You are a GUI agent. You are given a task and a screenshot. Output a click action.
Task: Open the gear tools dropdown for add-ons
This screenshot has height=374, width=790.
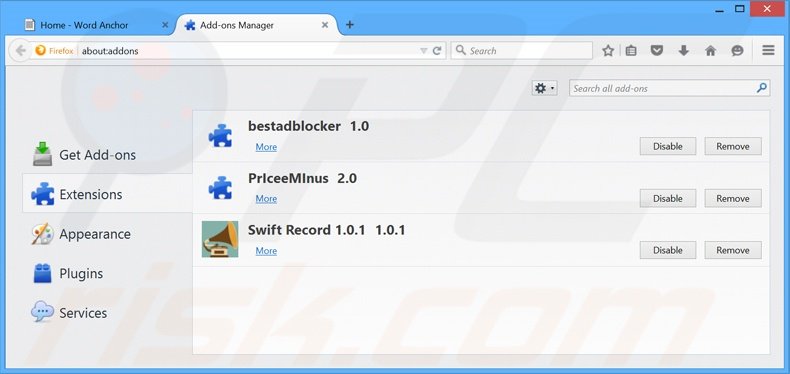pyautogui.click(x=544, y=88)
